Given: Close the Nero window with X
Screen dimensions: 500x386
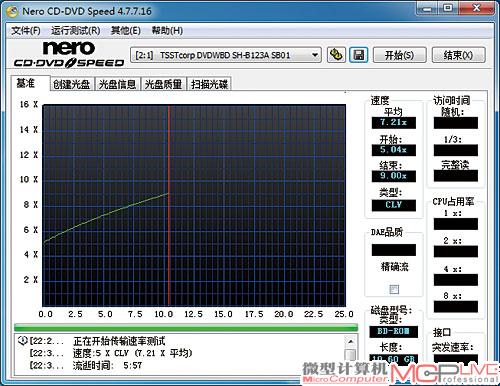Looking at the screenshot, I should [476, 8].
